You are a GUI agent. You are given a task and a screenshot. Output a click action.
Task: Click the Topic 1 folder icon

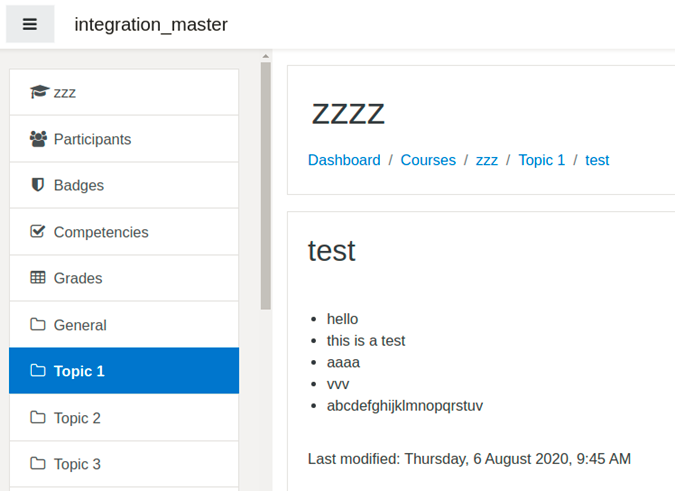pos(38,371)
